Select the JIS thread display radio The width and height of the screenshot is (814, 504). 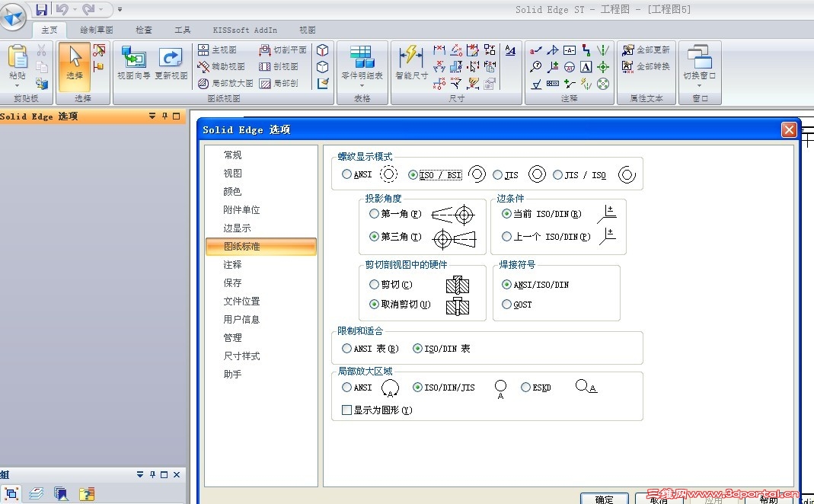[497, 174]
